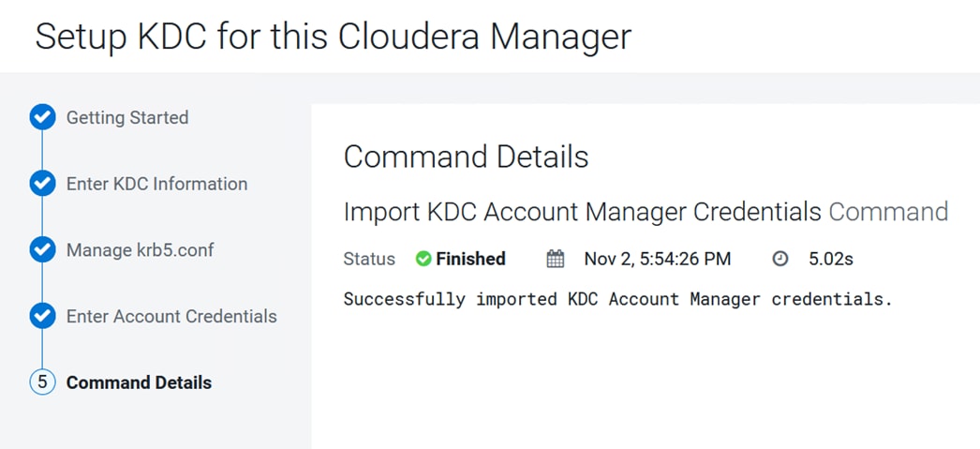Click the calendar icon beside the date
The width and height of the screenshot is (980, 449).
555,259
